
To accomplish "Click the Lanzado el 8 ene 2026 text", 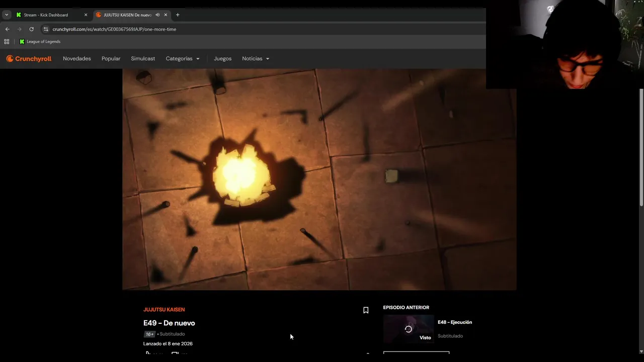I will click(x=168, y=344).
